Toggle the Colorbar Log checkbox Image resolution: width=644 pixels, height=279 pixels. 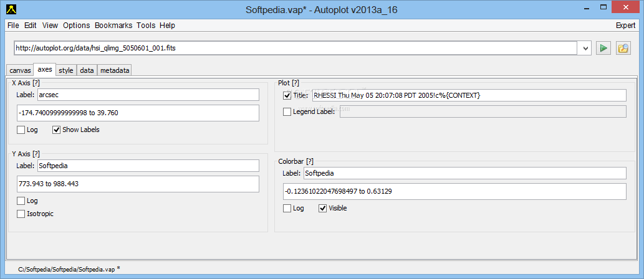287,209
